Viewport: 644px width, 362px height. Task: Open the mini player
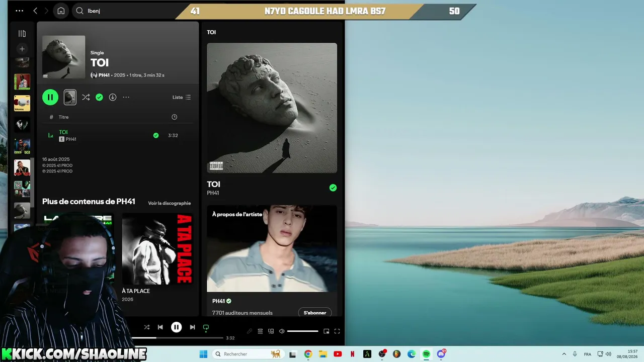tap(326, 331)
